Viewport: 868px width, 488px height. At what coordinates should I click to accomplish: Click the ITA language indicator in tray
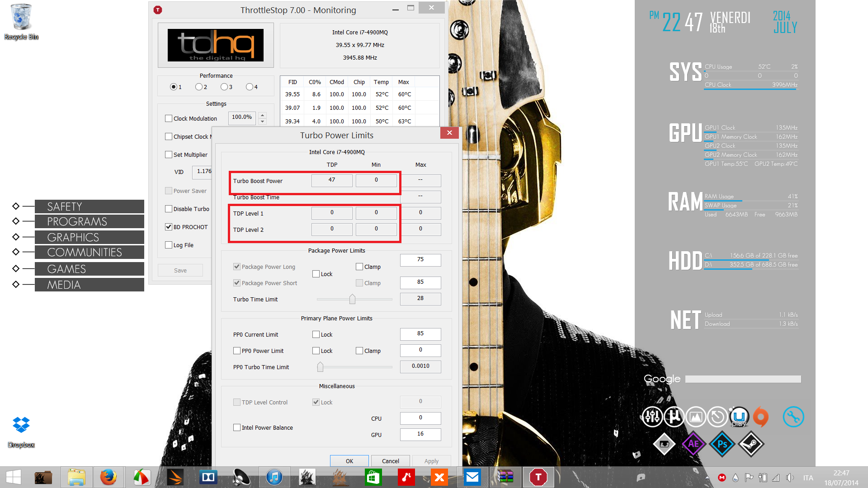coord(808,478)
